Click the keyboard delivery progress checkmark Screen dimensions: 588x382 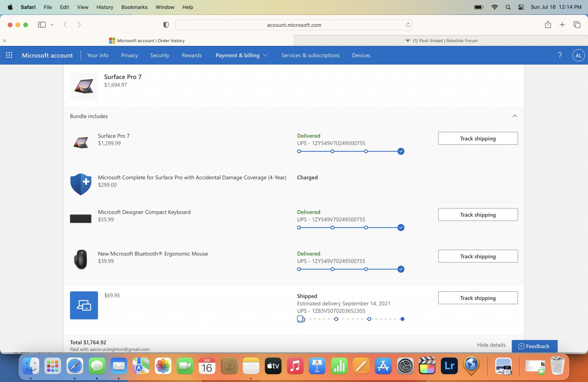pyautogui.click(x=401, y=228)
